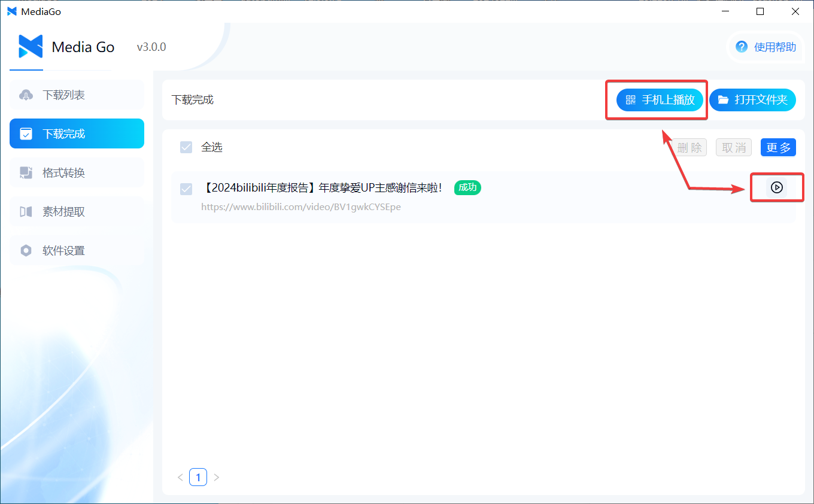Click the format conversion icon in sidebar
Screen dimensions: 814x504
click(26, 173)
